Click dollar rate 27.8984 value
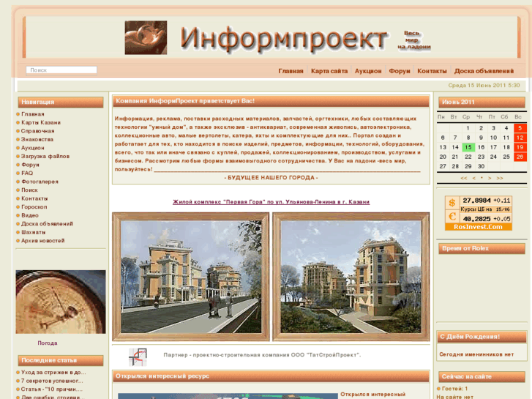 pyautogui.click(x=476, y=201)
